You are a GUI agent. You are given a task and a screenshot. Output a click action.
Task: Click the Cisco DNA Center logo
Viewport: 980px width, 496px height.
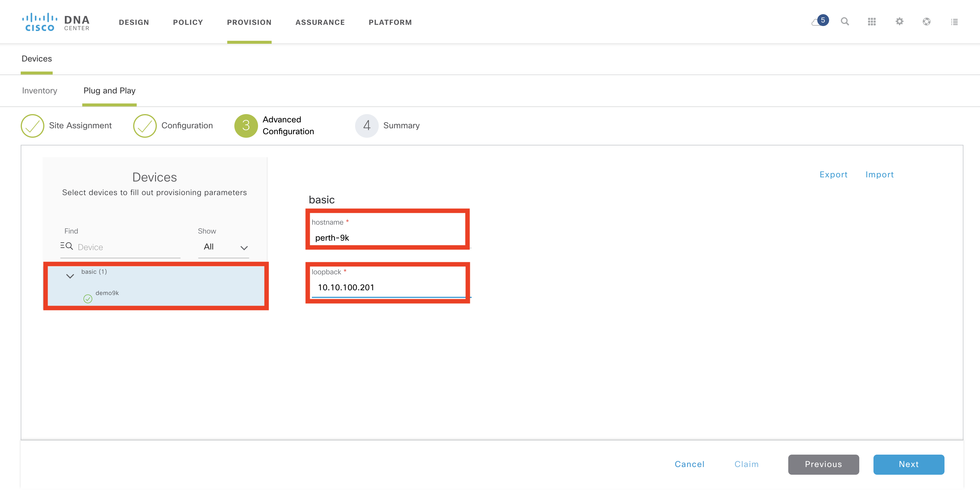tap(56, 22)
